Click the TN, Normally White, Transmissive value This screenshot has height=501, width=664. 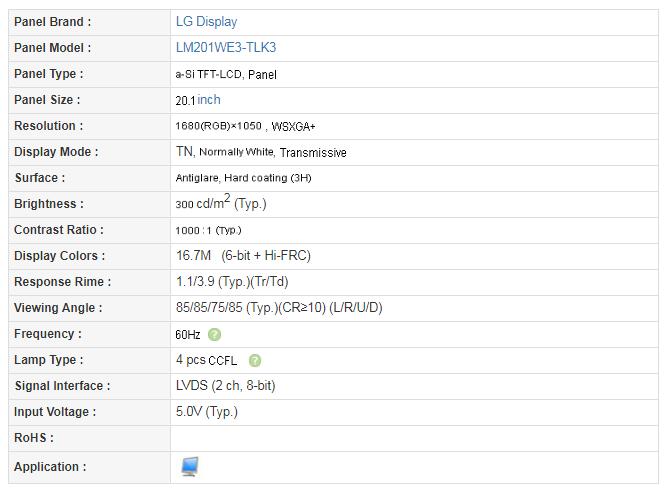261,152
